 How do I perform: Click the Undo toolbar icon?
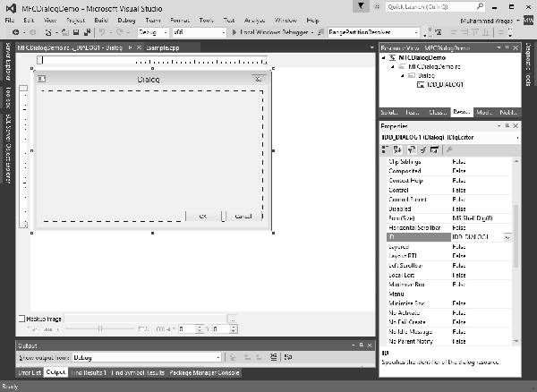[x=102, y=32]
